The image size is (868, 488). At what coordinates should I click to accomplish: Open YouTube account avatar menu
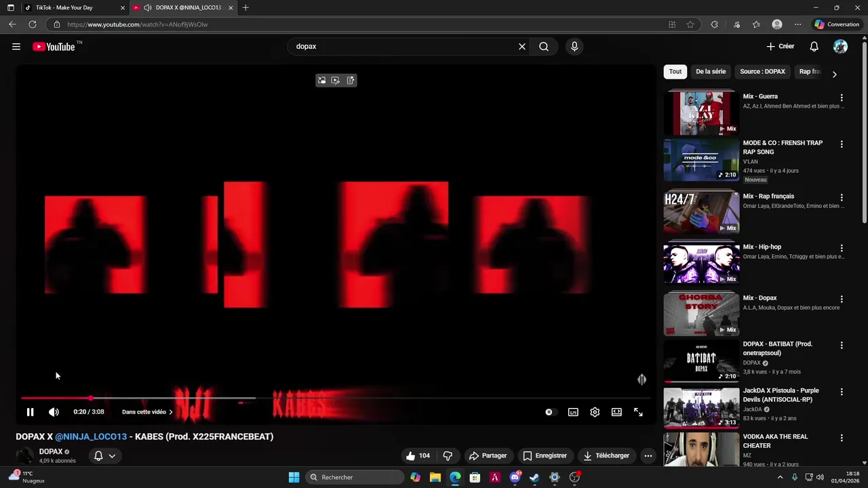(x=840, y=47)
